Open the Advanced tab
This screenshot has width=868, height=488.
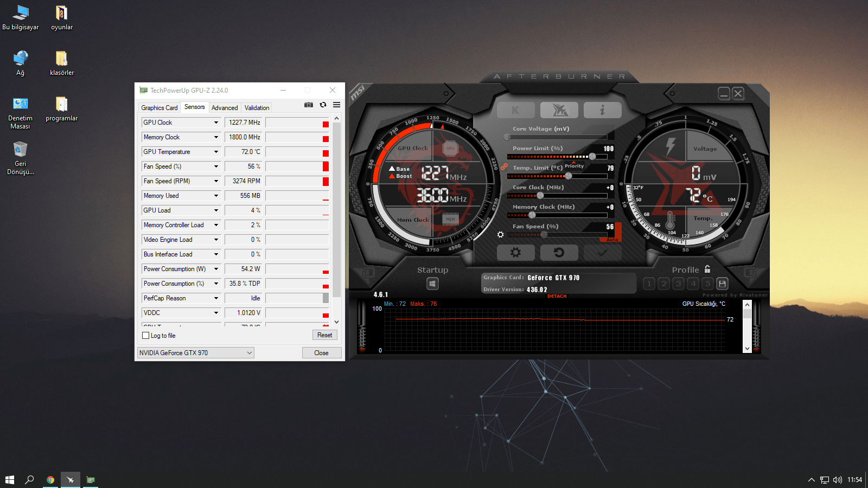(x=225, y=108)
